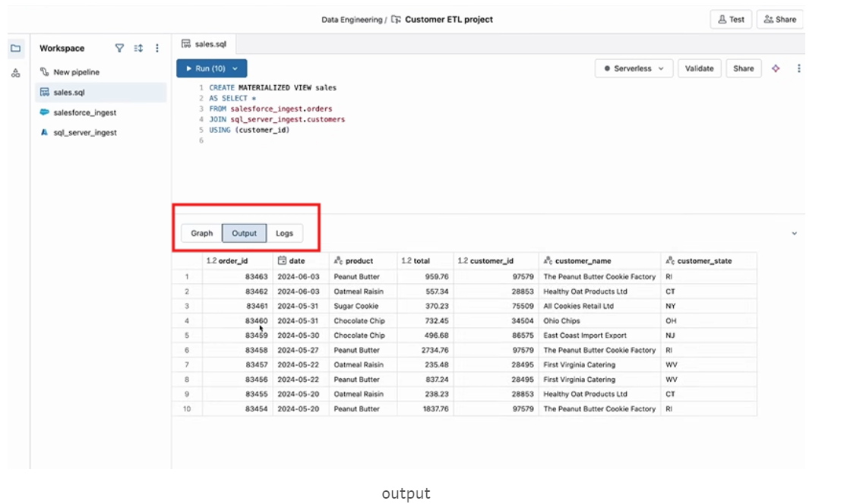Collapse the results panel with the chevron
Viewport: 863px width, 504px height.
coord(795,233)
